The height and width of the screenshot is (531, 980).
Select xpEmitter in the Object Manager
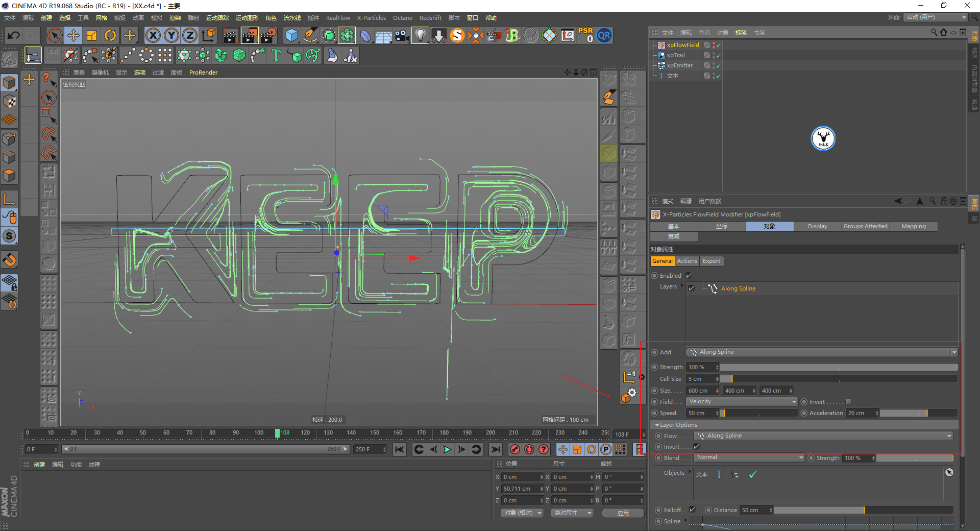[x=679, y=65]
